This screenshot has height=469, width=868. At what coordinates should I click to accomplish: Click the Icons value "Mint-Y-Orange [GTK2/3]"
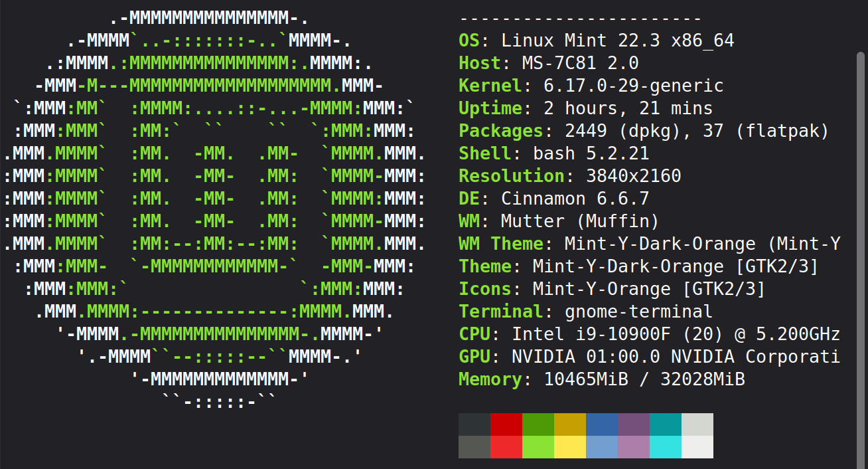650,290
